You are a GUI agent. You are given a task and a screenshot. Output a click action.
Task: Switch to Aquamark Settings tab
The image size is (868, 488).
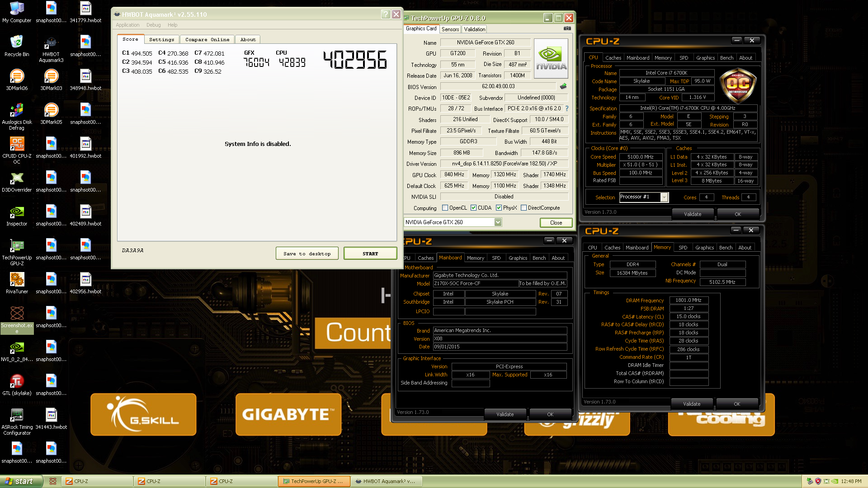point(161,40)
